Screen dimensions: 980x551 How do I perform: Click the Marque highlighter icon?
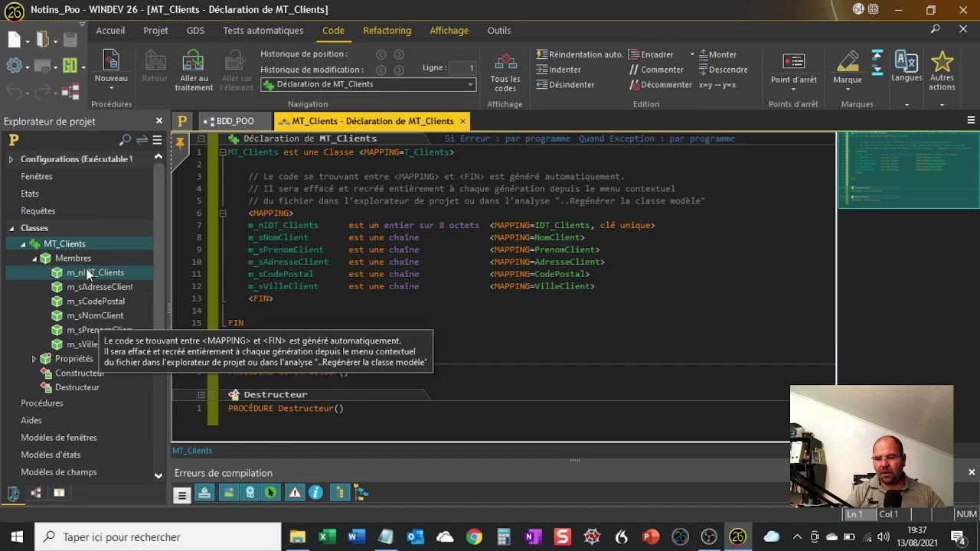coord(848,61)
